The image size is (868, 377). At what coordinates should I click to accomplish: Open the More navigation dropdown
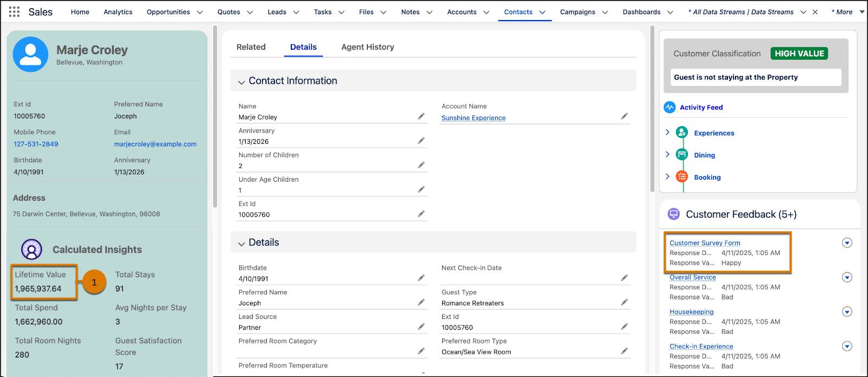[x=862, y=12]
